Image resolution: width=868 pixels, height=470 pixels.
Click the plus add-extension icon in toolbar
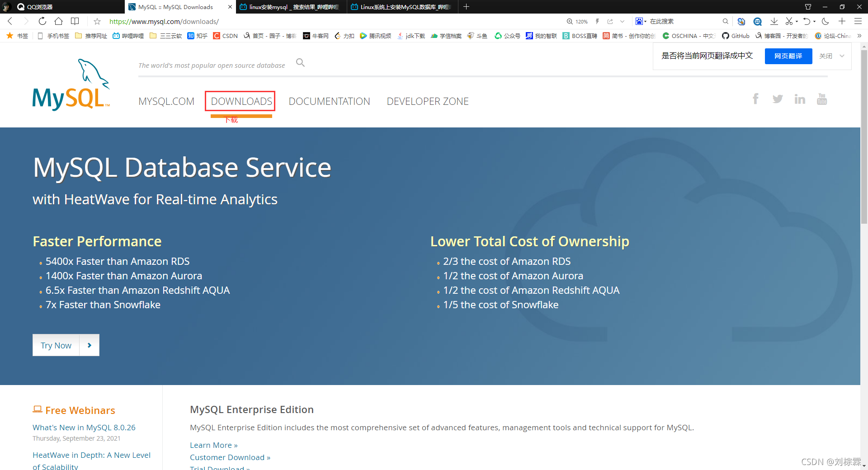coord(842,21)
